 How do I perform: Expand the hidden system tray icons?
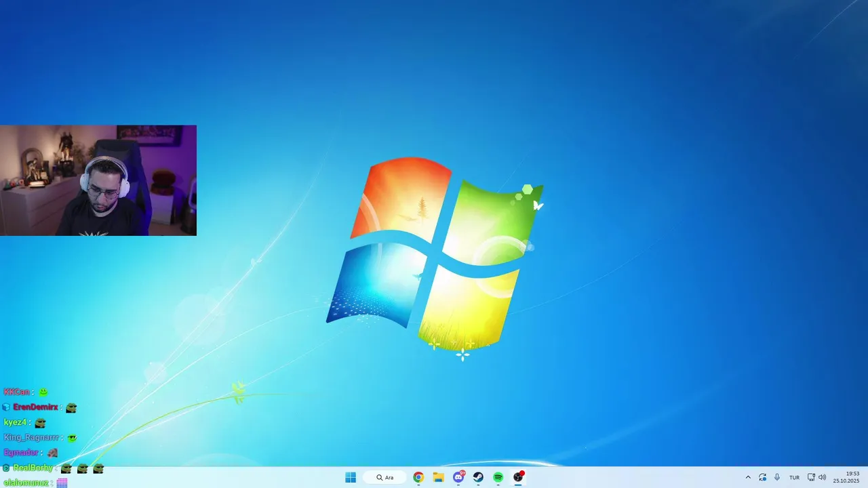pos(748,477)
